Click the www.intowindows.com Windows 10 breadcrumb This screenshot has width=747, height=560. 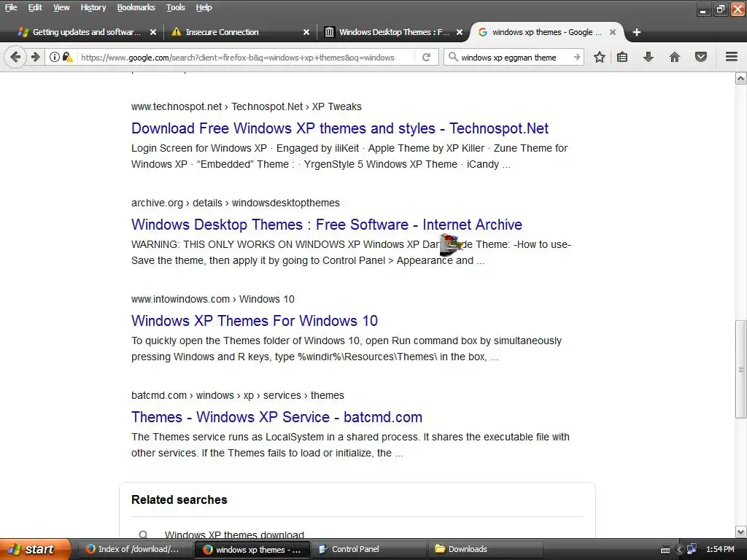(213, 299)
